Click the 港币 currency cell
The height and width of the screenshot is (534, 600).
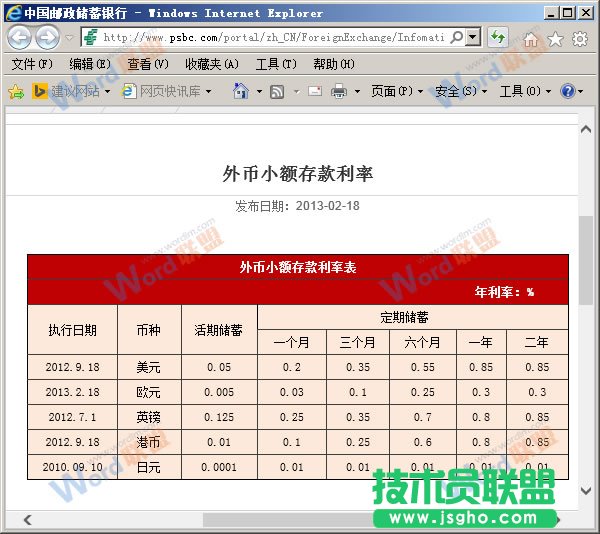148,442
